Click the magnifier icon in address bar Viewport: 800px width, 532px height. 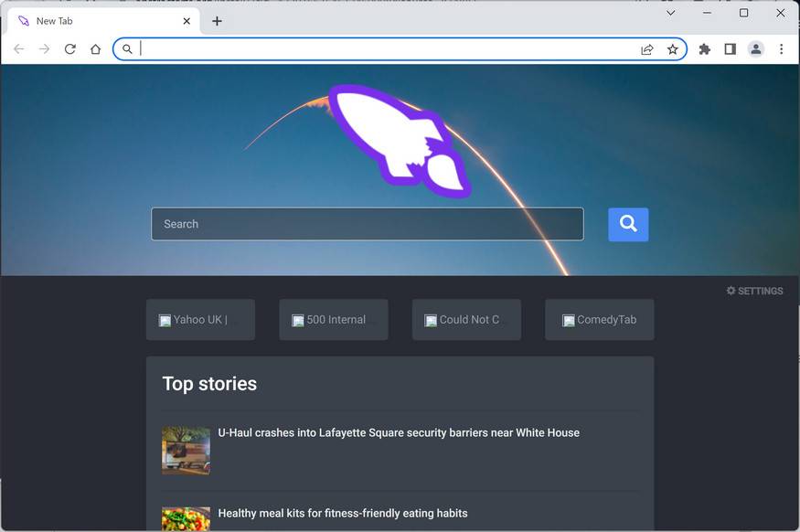pyautogui.click(x=127, y=49)
